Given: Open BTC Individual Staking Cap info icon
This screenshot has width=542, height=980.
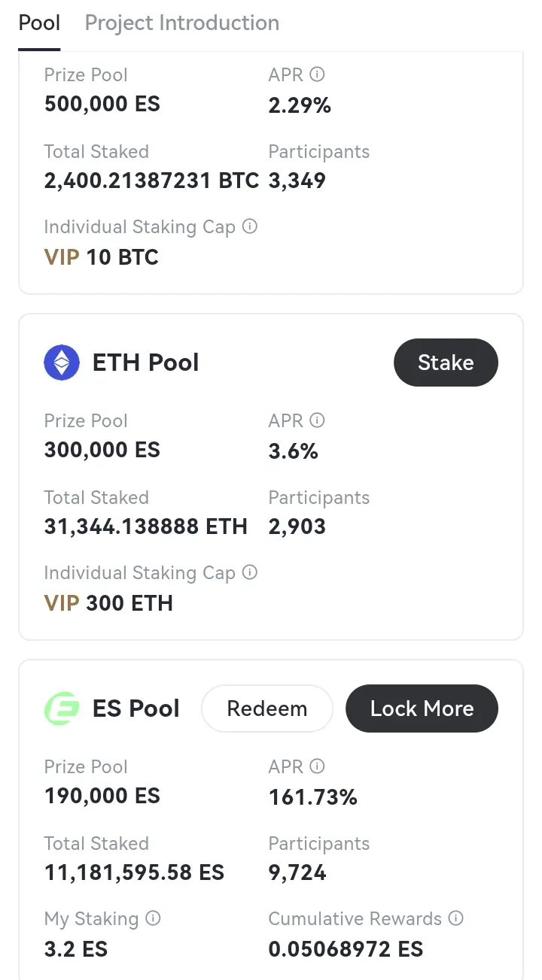Looking at the screenshot, I should click(250, 226).
